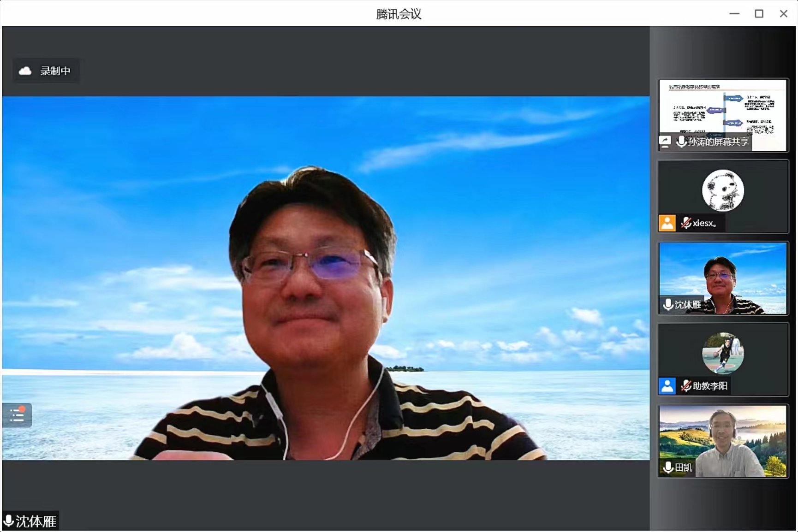Click the cloud recording icon beside 录制中
Image resolution: width=798 pixels, height=532 pixels.
coord(25,71)
